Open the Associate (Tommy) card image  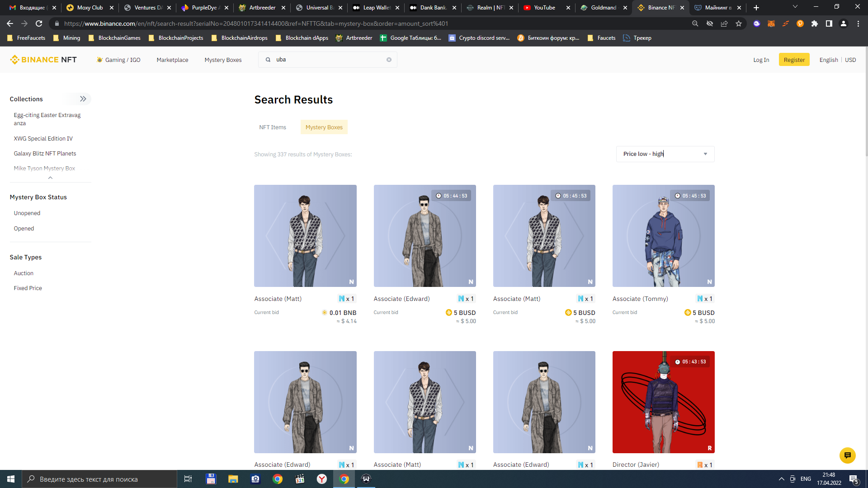(x=664, y=236)
